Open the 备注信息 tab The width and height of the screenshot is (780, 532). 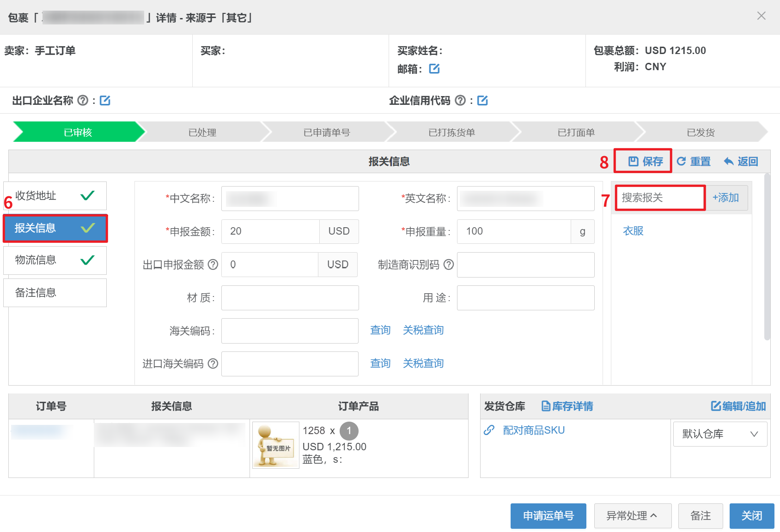point(55,293)
